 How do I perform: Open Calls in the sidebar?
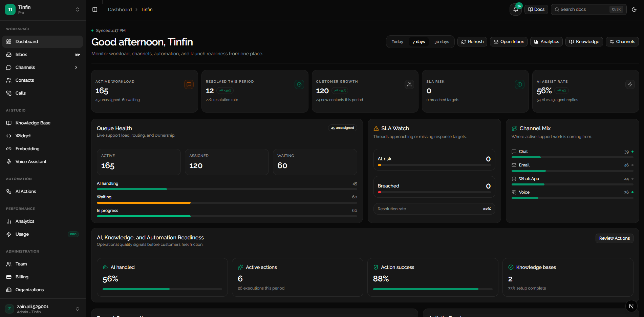coord(43,93)
